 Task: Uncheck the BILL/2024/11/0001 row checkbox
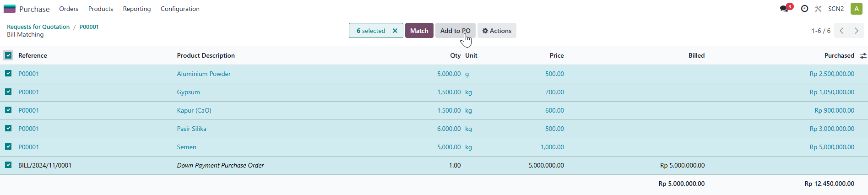point(8,165)
